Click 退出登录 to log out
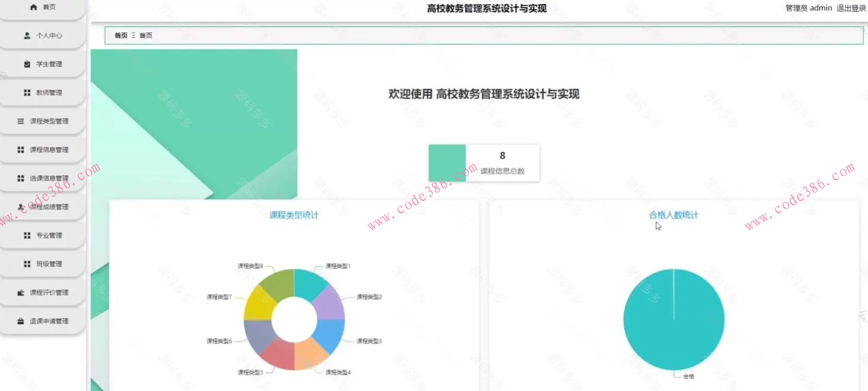The image size is (868, 391). (850, 8)
